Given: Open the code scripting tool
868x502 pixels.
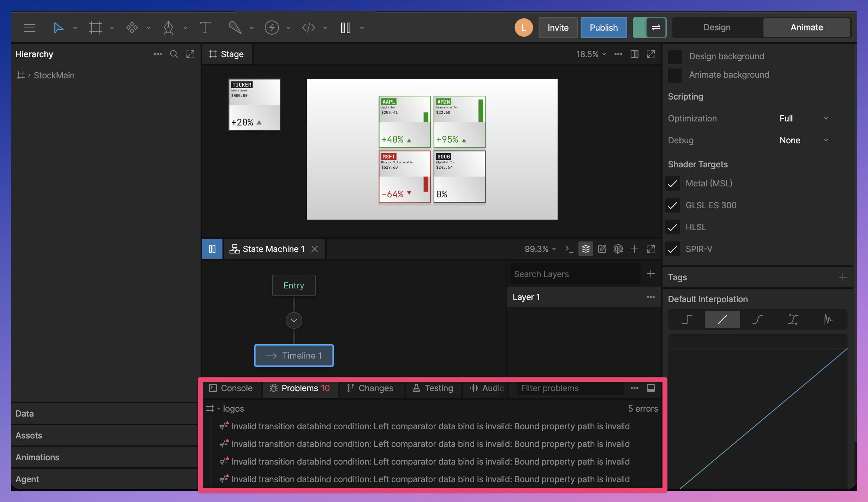Looking at the screenshot, I should pyautogui.click(x=308, y=28).
